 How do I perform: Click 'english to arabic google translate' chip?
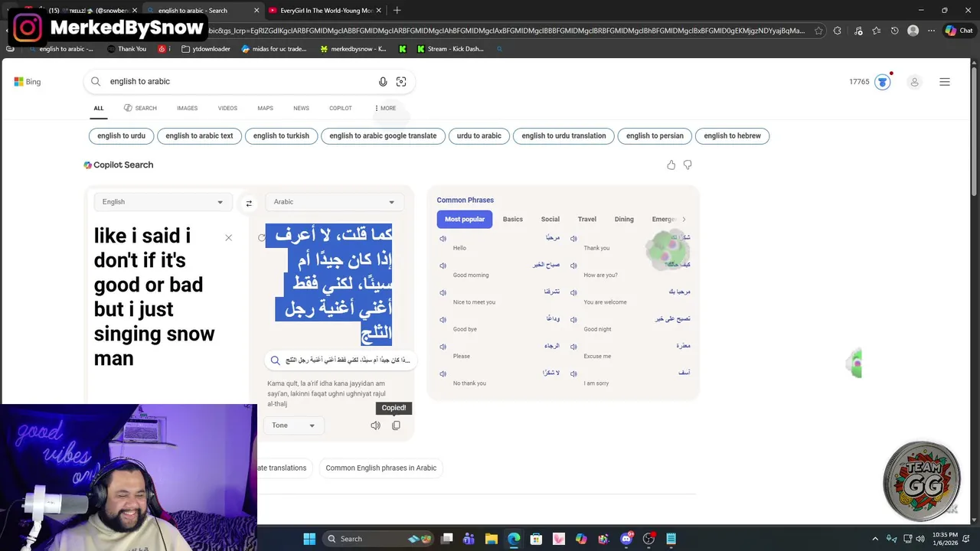(383, 136)
